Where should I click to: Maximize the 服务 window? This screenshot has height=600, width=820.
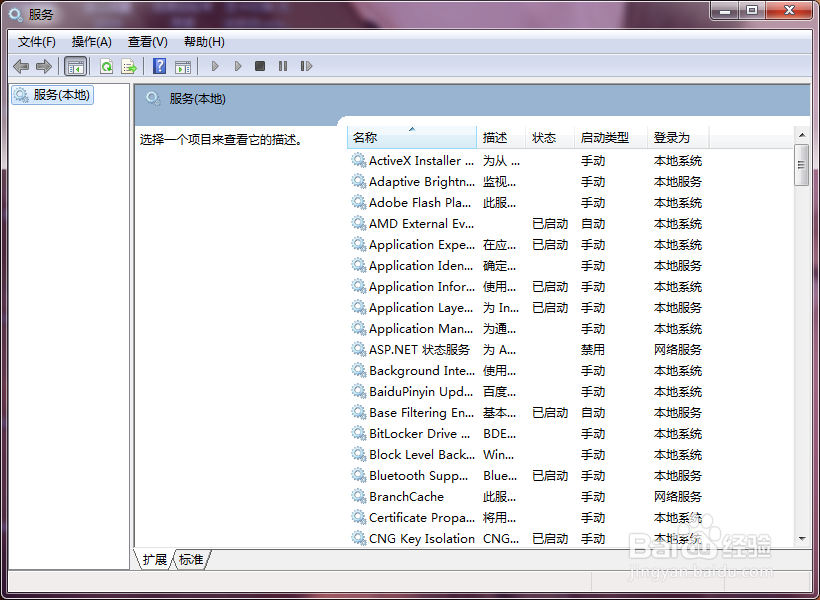click(x=752, y=10)
